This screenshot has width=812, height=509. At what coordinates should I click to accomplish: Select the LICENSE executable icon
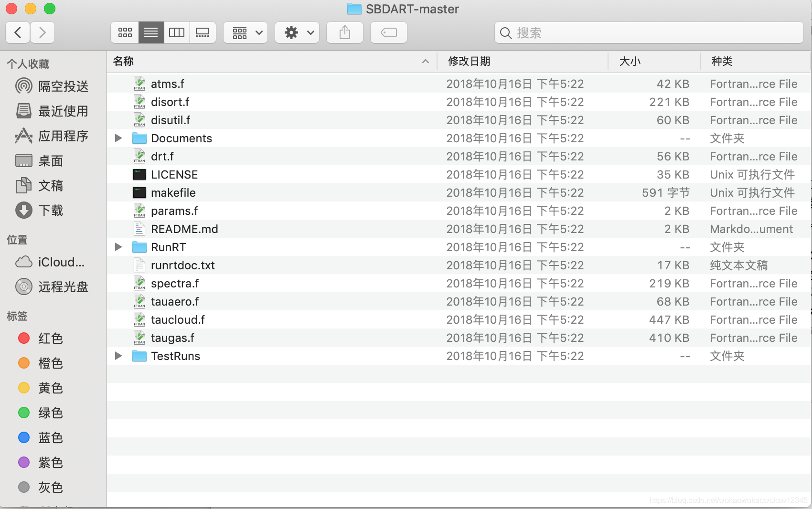139,174
